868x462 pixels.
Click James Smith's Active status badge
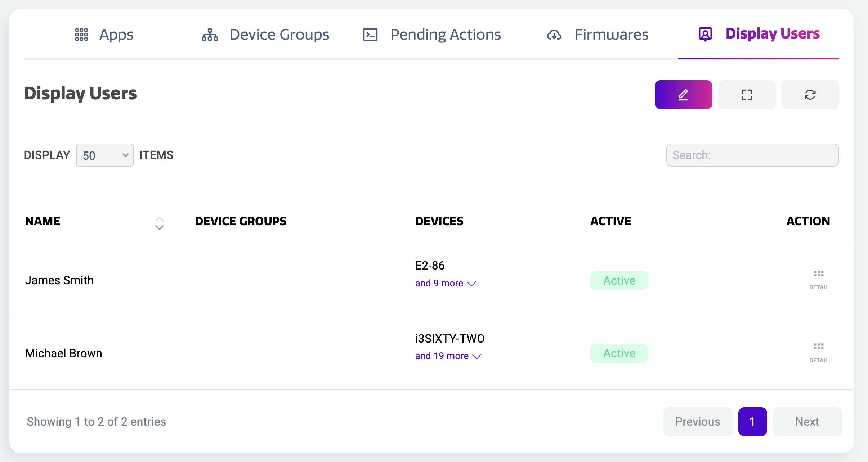(619, 280)
